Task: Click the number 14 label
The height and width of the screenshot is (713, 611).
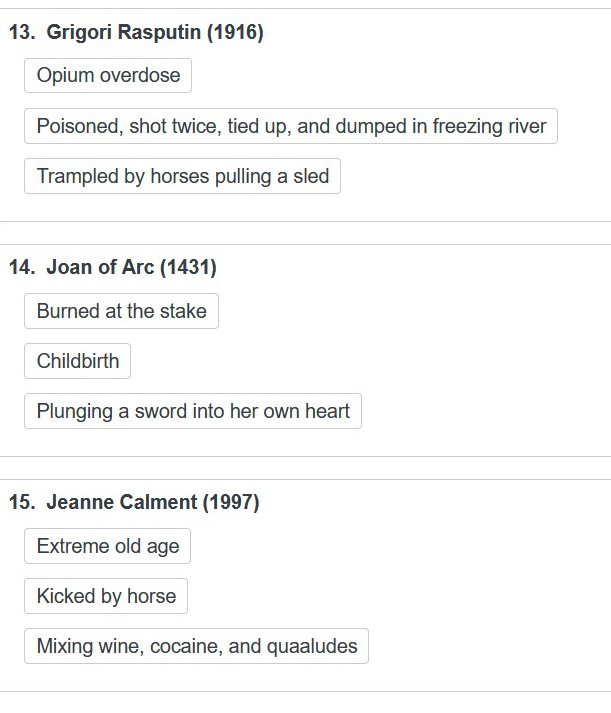Action: pos(22,267)
